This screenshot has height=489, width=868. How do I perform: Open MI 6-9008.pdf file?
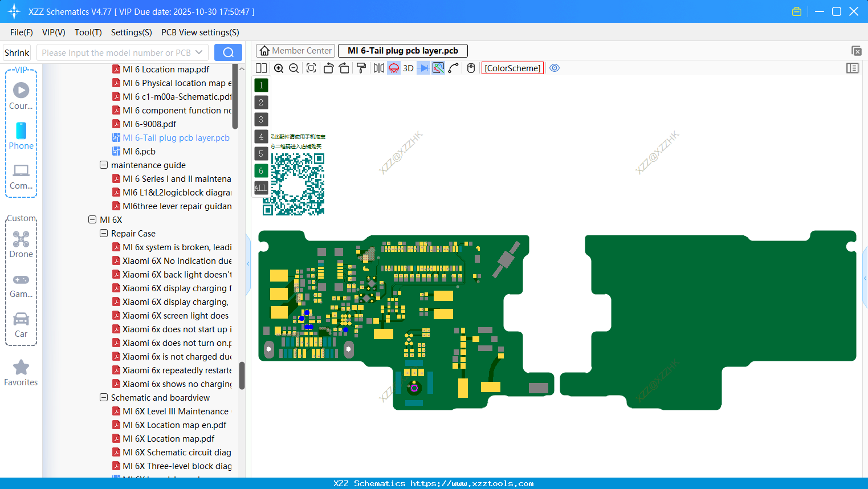(149, 124)
